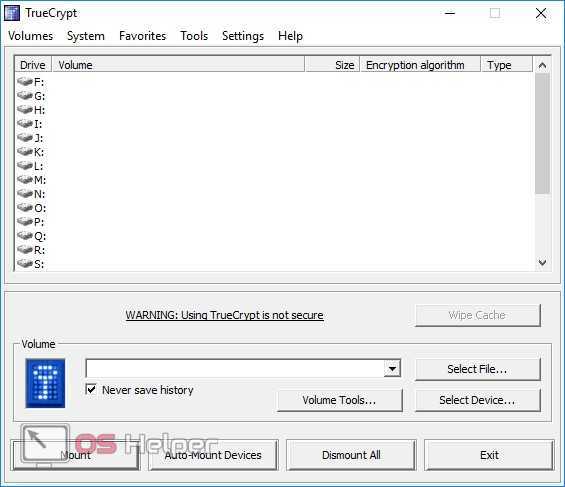Click Select File... button
Viewport: 565px width, 487px height.
[x=478, y=369]
